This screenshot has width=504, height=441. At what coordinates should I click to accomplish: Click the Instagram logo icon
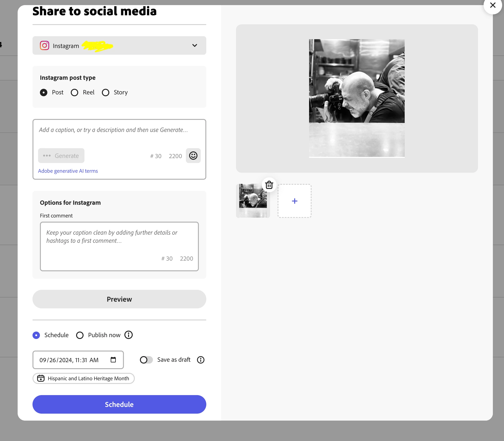pos(45,45)
